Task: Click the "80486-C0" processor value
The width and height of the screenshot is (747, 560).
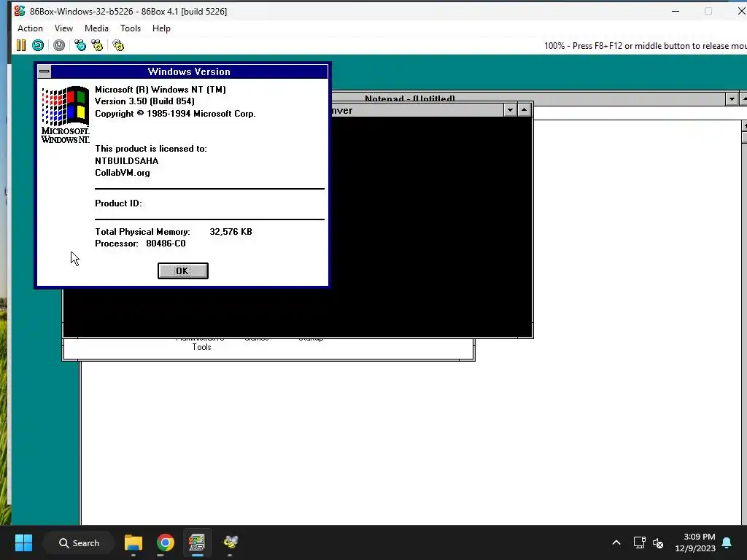Action: [166, 244]
